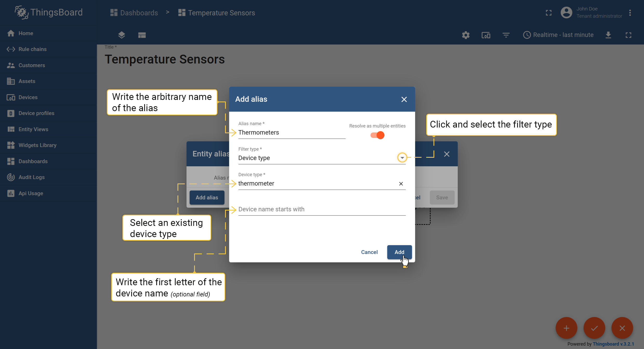Open the manage layers icon
Image resolution: width=644 pixels, height=349 pixels.
click(x=122, y=35)
